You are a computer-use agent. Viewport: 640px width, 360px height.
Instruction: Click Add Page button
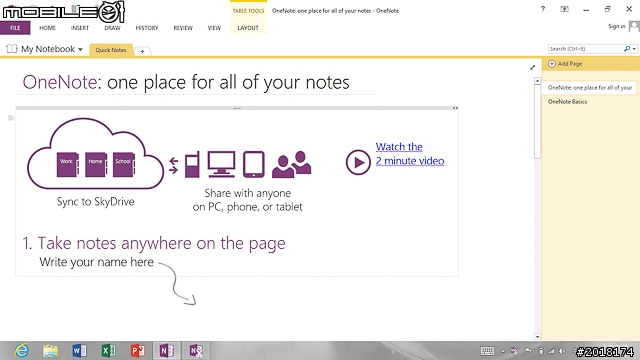[565, 64]
